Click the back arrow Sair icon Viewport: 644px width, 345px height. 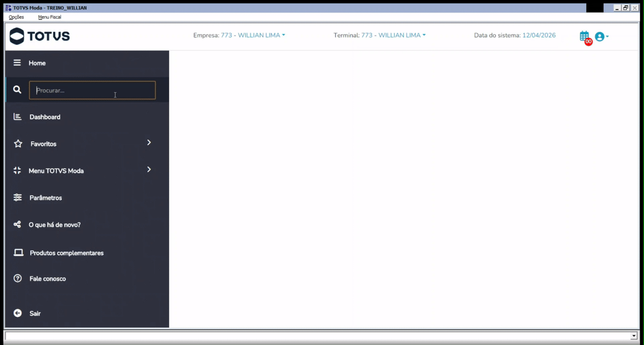tap(18, 313)
